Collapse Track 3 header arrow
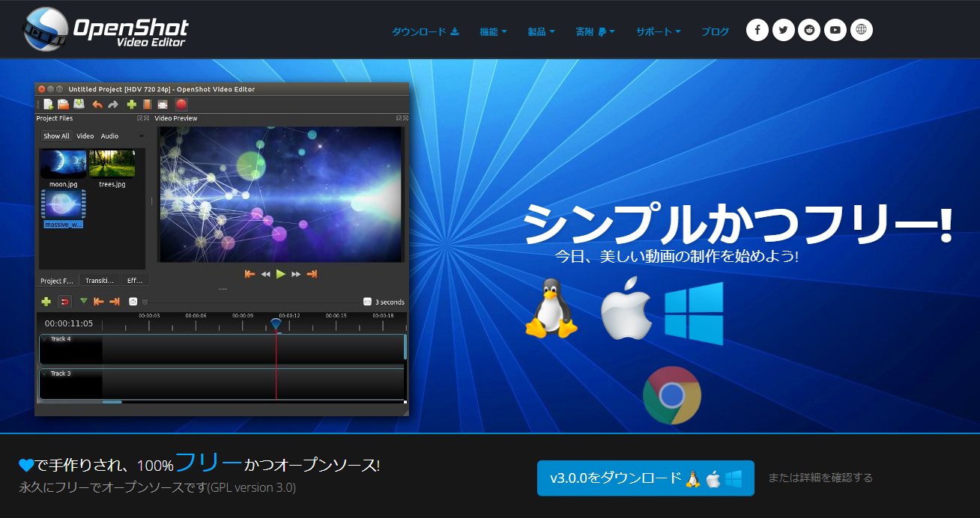This screenshot has width=980, height=518. click(x=44, y=374)
